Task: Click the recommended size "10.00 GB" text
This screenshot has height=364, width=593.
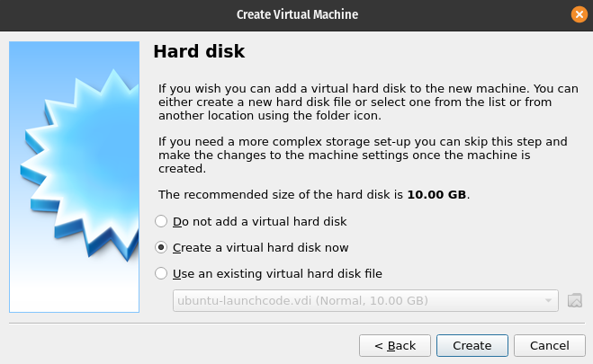Action: coord(436,194)
